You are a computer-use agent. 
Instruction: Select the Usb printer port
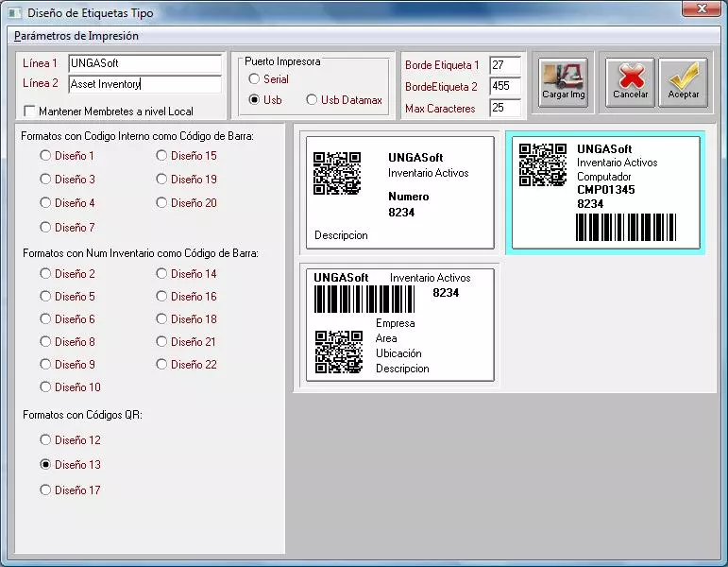coord(254,100)
